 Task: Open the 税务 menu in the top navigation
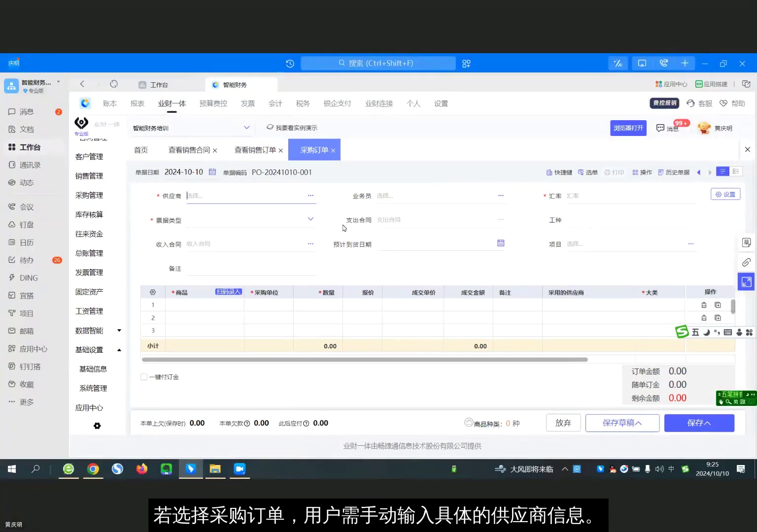point(303,103)
